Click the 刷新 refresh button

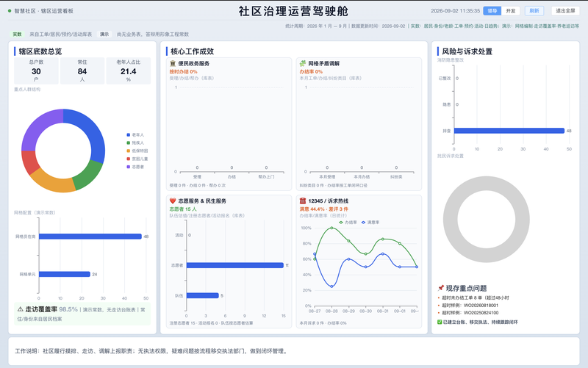tap(534, 11)
